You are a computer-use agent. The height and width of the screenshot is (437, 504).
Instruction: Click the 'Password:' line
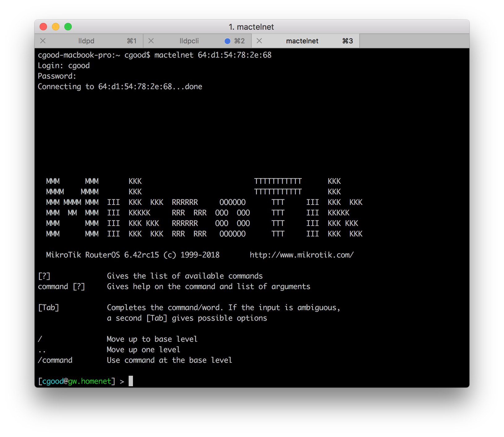coord(57,76)
